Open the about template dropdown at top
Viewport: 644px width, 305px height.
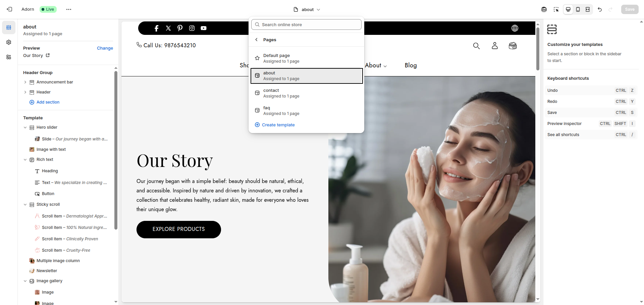(x=307, y=9)
